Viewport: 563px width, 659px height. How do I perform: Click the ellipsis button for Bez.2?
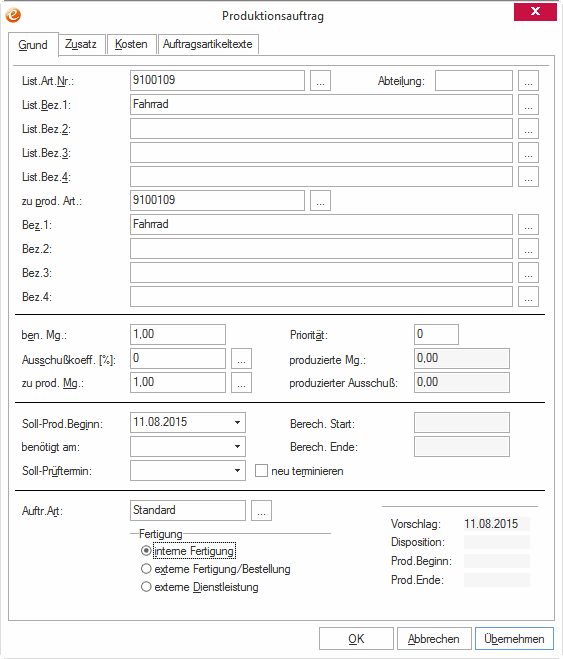coord(528,249)
